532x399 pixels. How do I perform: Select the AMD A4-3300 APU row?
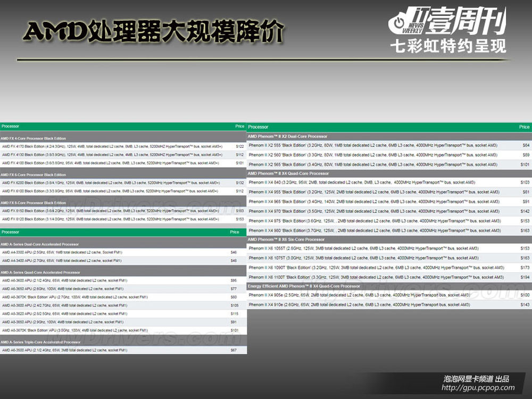(x=123, y=252)
